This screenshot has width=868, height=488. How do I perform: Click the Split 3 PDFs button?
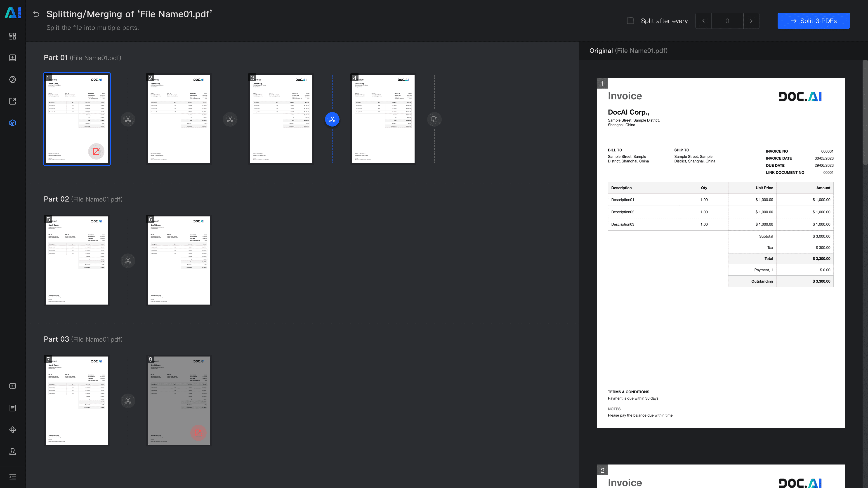click(x=813, y=21)
